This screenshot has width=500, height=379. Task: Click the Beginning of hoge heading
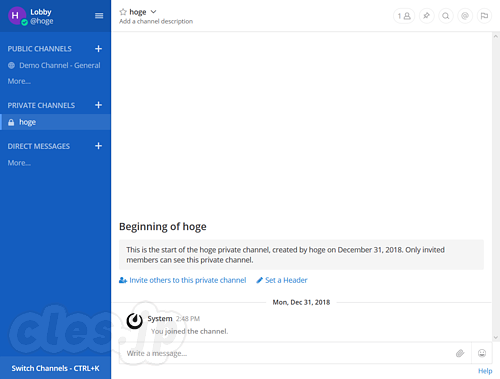(x=163, y=227)
